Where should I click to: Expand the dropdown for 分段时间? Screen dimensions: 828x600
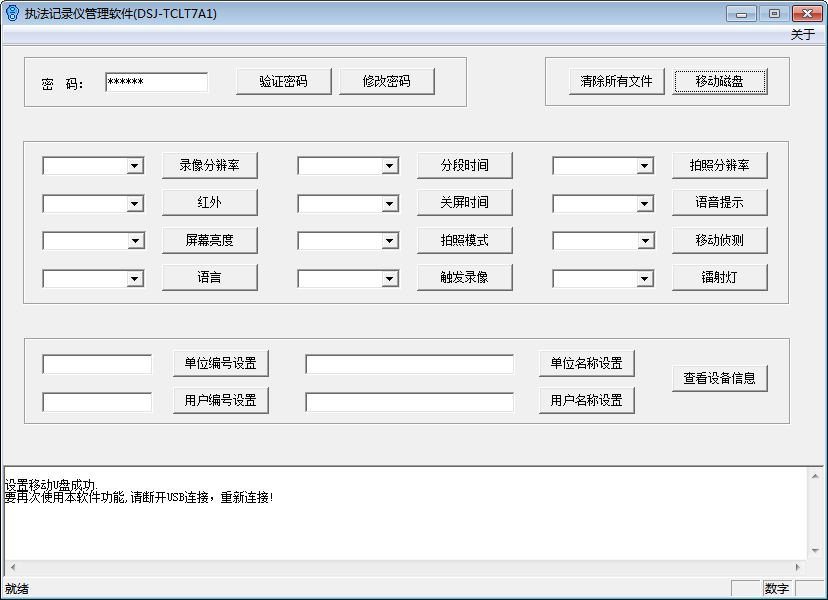point(390,166)
